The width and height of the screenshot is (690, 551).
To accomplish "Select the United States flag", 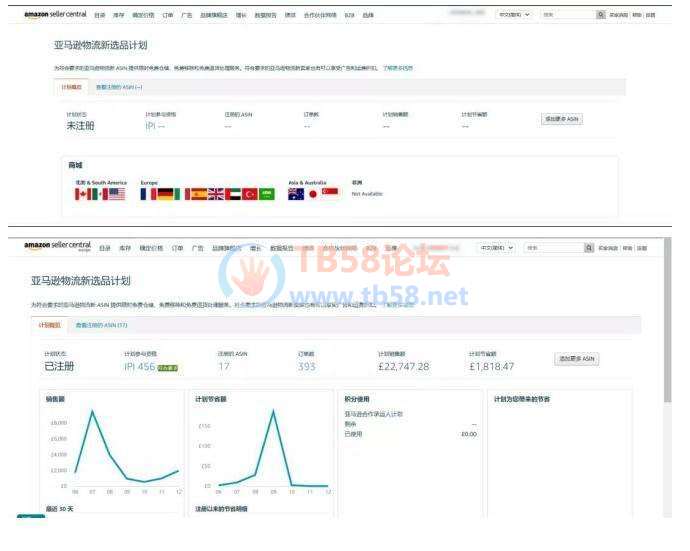I will tap(117, 195).
